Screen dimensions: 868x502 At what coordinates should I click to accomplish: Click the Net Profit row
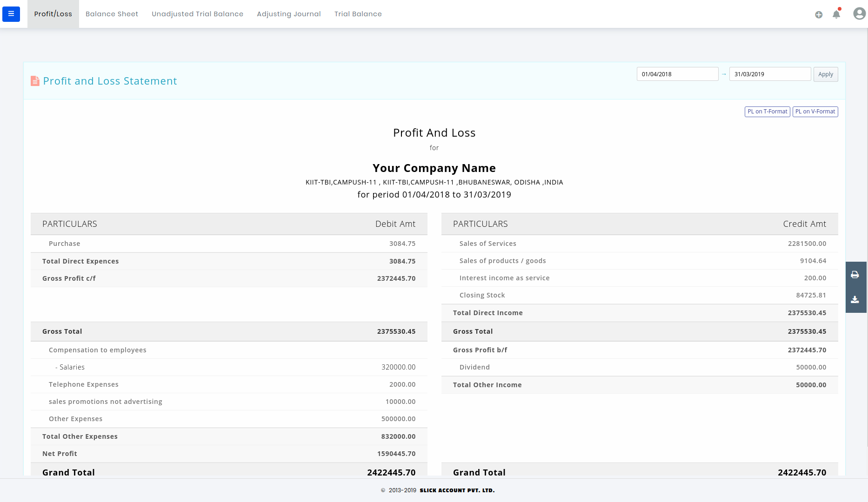[x=229, y=454]
